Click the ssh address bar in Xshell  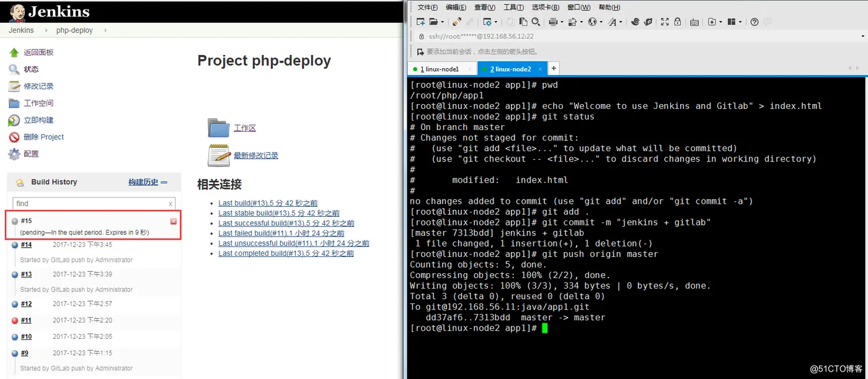639,36
